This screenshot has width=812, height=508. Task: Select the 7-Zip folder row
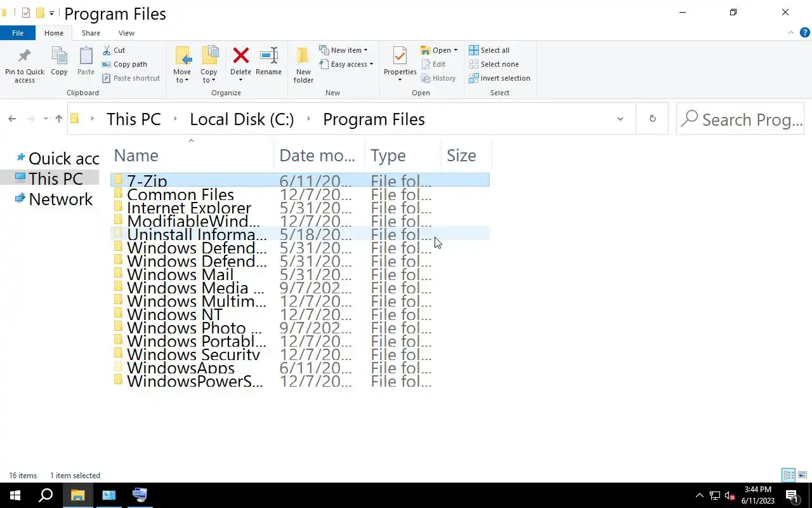pos(300,180)
